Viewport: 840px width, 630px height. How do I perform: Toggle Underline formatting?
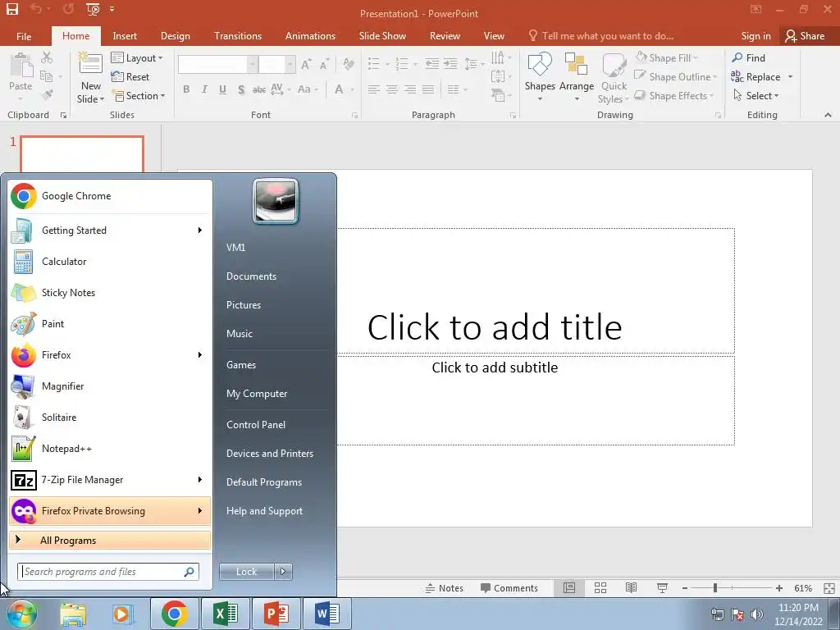click(222, 89)
